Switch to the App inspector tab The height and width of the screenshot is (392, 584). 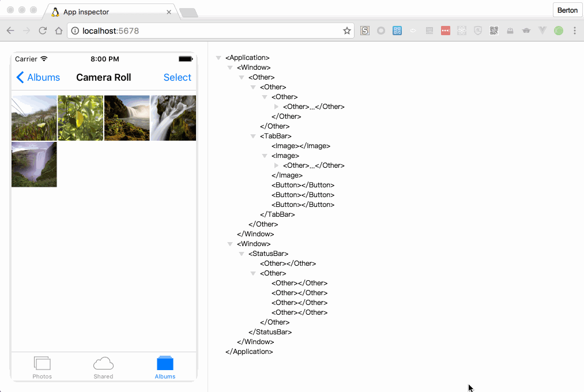tap(110, 12)
